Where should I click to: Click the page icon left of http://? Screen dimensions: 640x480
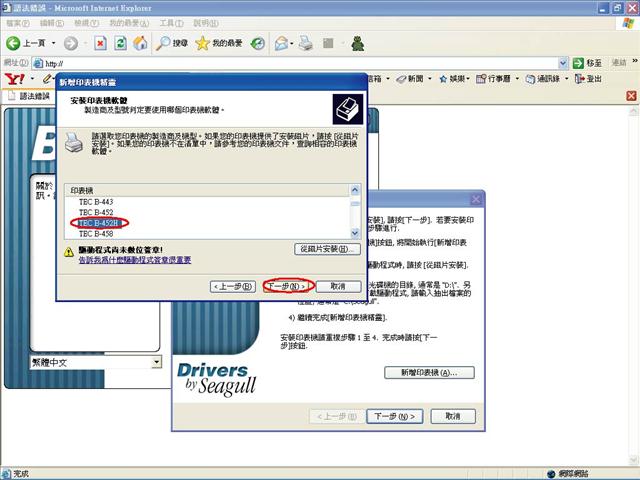point(38,63)
